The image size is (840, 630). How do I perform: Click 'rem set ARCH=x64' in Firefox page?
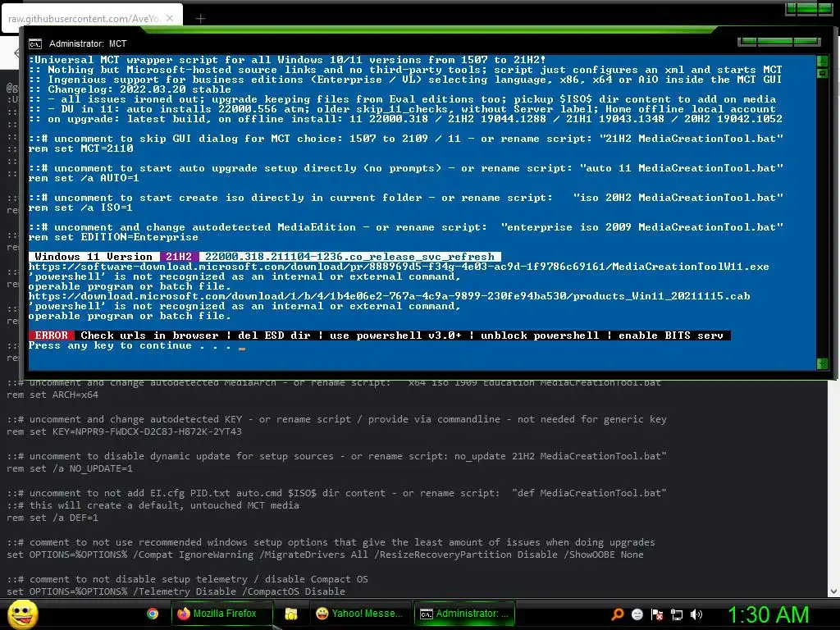coord(52,395)
